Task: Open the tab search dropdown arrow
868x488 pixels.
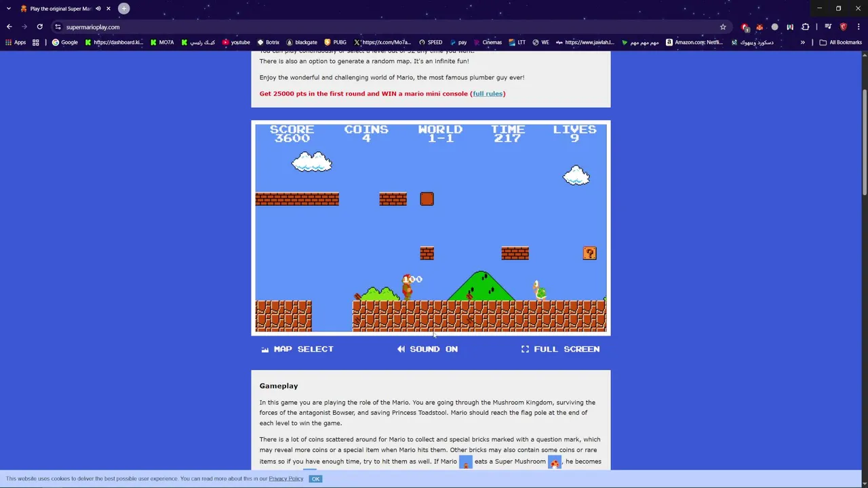Action: tap(8, 9)
